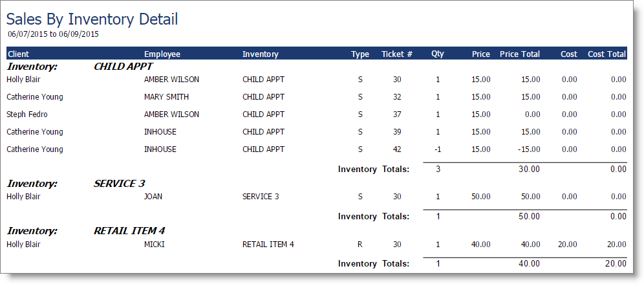Click the 50.00 SERVICE 3 inventory price total
This screenshot has height=284, width=644.
(530, 216)
